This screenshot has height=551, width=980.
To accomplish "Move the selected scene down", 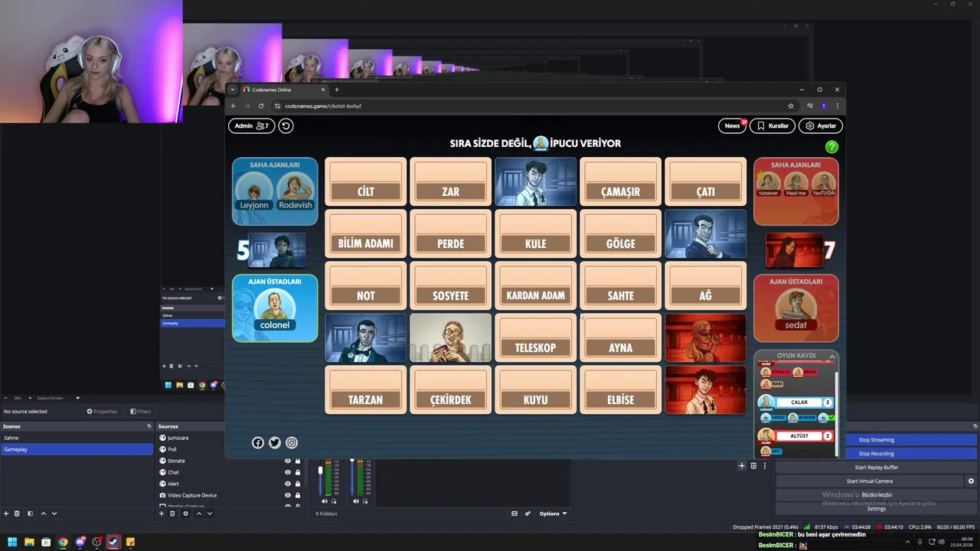I will pyautogui.click(x=54, y=514).
